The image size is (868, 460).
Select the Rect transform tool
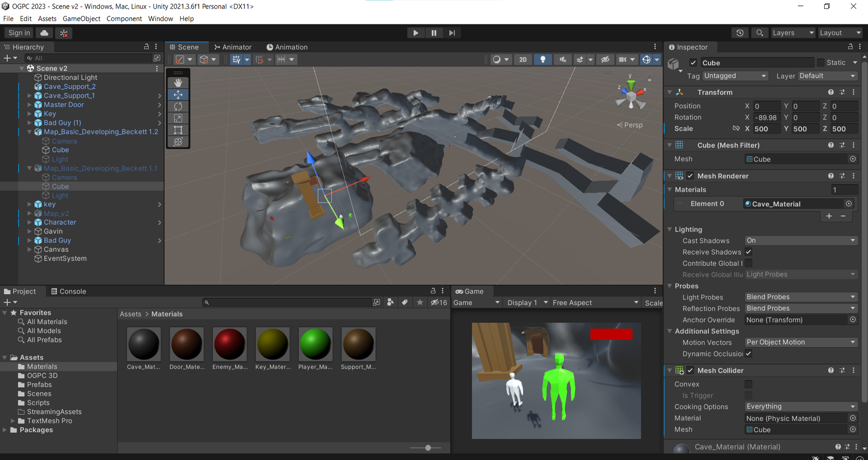(x=178, y=130)
